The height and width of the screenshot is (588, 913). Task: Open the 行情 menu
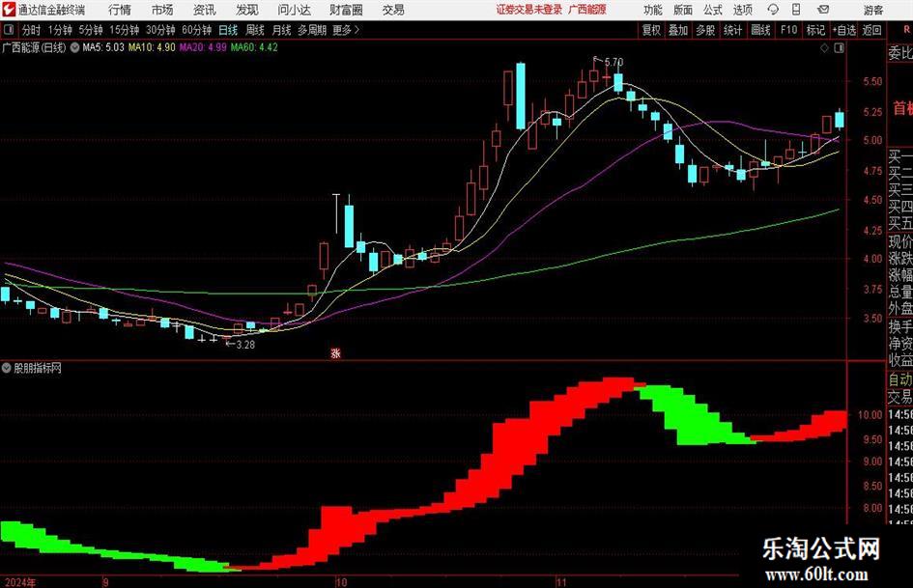120,10
